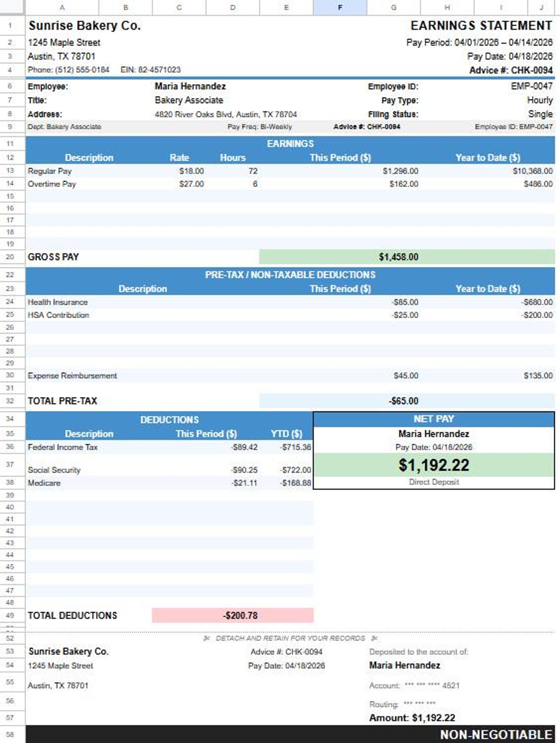Image resolution: width=560 pixels, height=743 pixels.
Task: Select the column H header
Action: click(447, 7)
